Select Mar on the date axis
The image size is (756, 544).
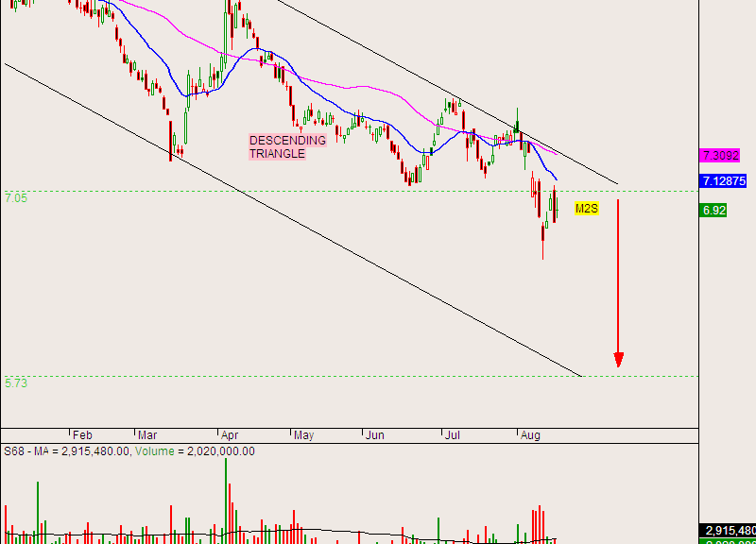coord(147,435)
